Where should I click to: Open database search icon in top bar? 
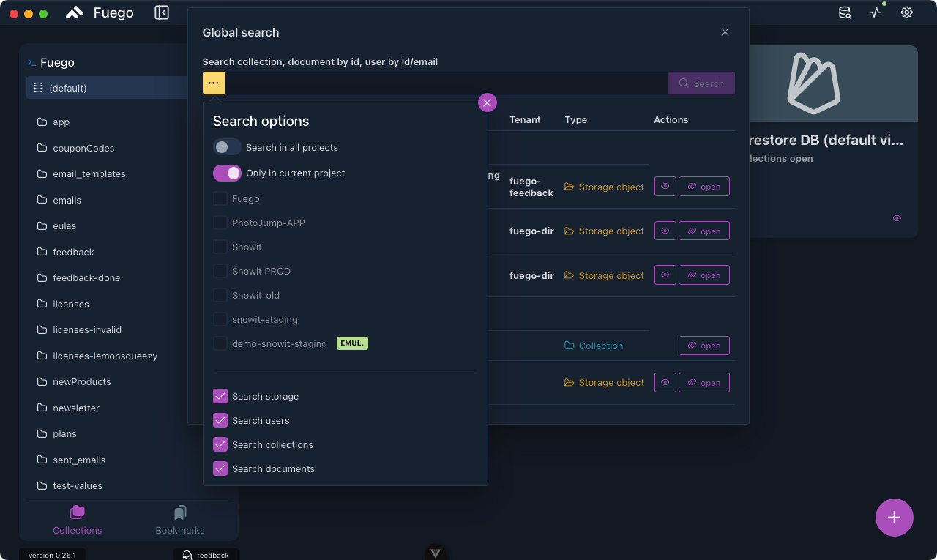point(845,12)
